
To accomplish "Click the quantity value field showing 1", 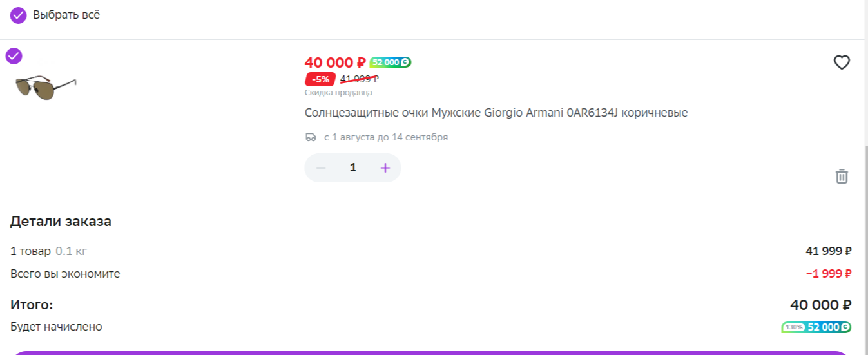I will point(352,168).
